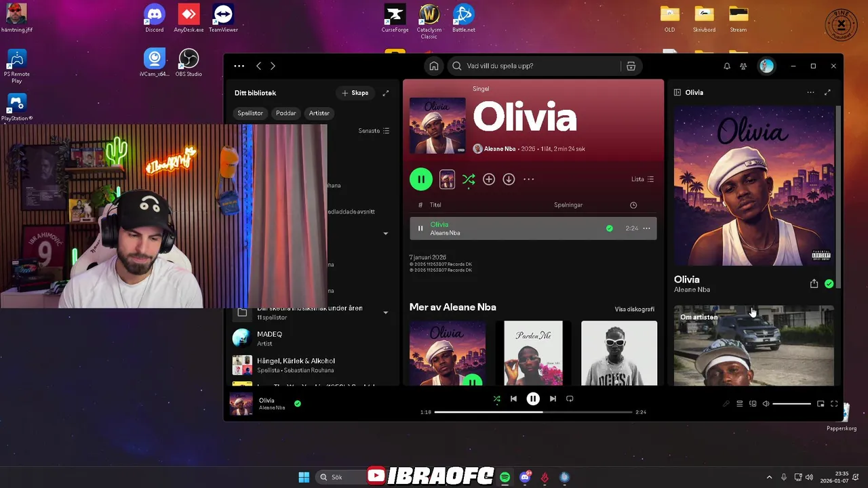Toggle shuffle in the bottom player
Screen dimensions: 868x488
tap(496, 399)
